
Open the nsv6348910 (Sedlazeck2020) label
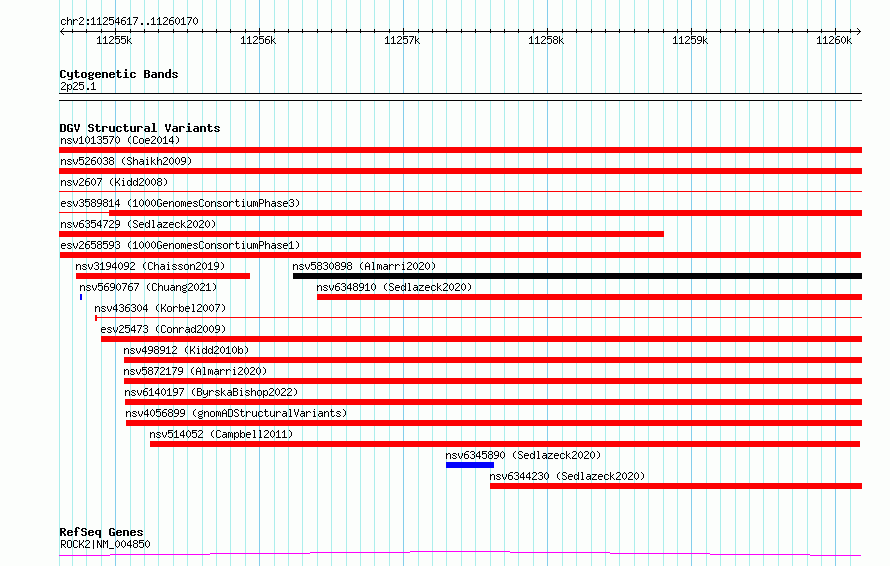tap(394, 287)
